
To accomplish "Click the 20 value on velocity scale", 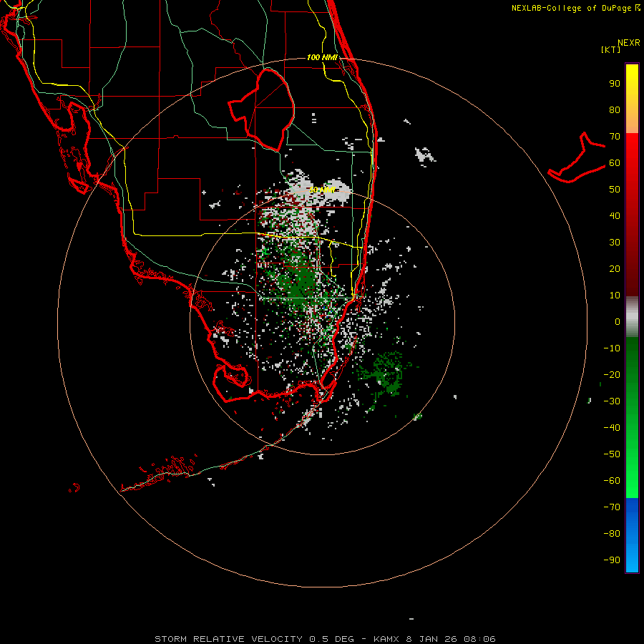I will 615,268.
